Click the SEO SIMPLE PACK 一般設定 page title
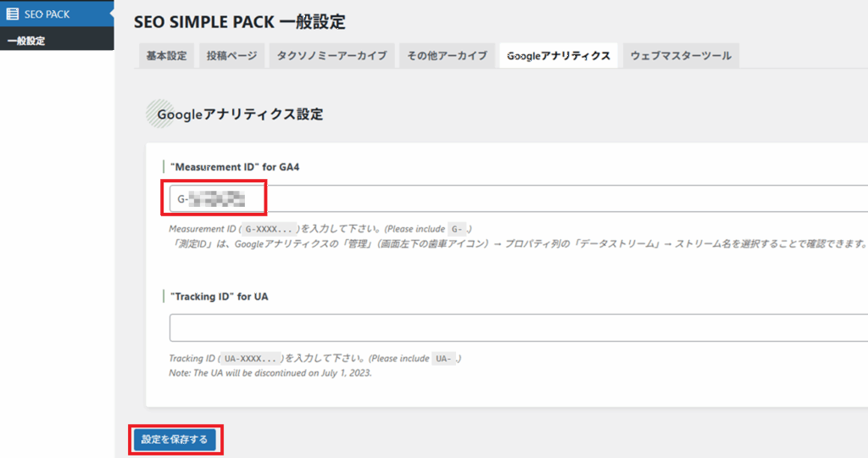868x458 pixels. point(239,22)
